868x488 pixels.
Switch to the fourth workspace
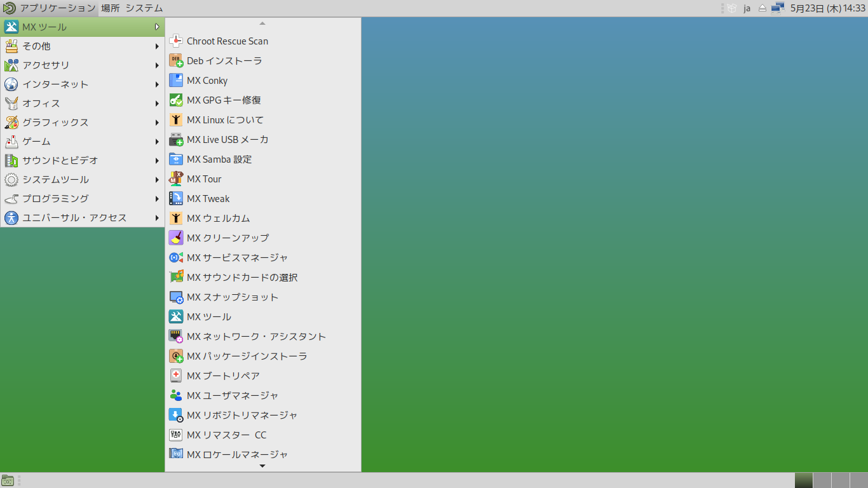(x=859, y=480)
